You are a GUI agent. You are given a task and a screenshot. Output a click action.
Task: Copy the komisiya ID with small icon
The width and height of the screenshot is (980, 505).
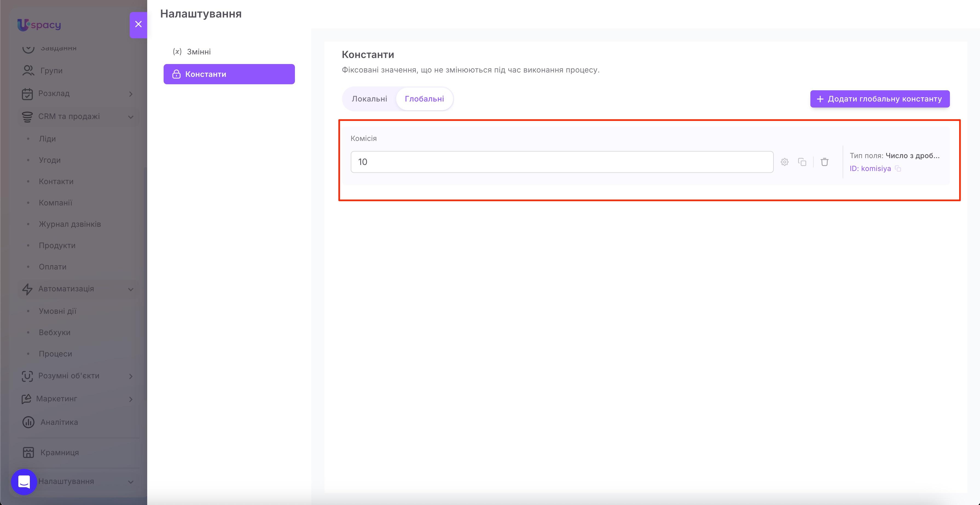pos(898,169)
